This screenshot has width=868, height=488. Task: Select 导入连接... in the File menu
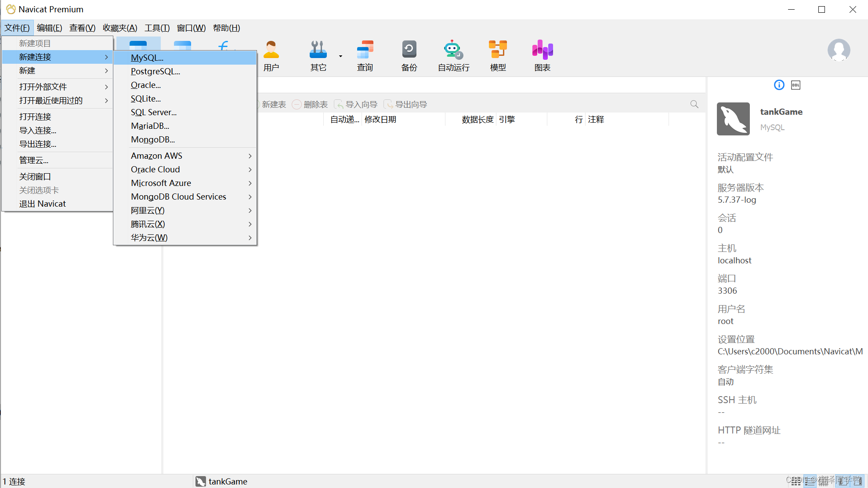click(38, 131)
